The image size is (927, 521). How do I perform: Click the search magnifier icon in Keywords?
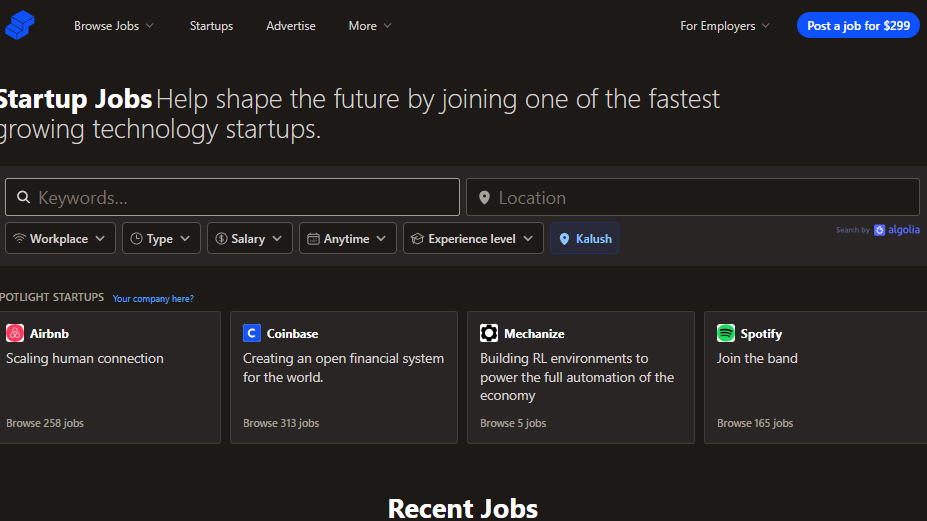[x=23, y=197]
